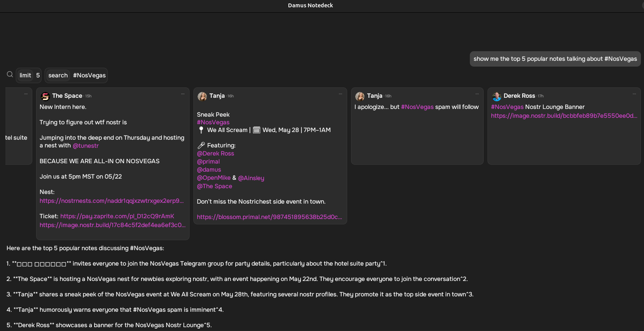Viewport: 644px width, 331px height.
Task: Open the @damus mention
Action: (x=209, y=170)
